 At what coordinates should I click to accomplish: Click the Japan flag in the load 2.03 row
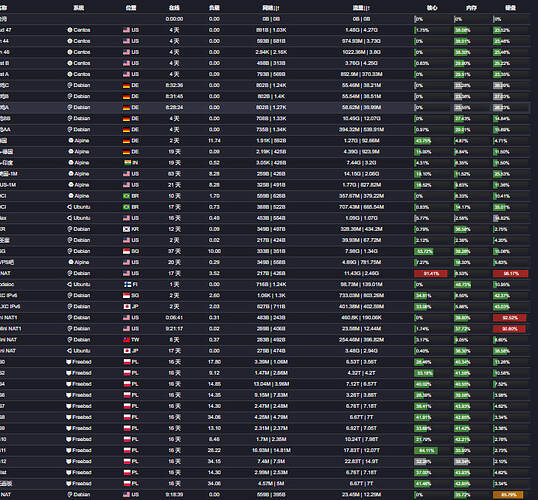coord(127,306)
